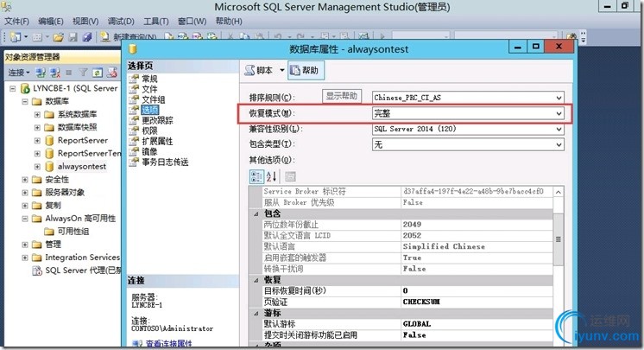This screenshot has height=350, width=644.
Task: Open the 帮助(H) menu
Action: [229, 21]
